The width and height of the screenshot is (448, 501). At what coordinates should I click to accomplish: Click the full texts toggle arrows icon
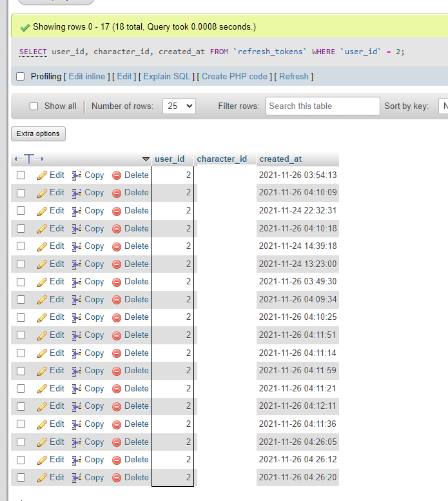pos(29,159)
